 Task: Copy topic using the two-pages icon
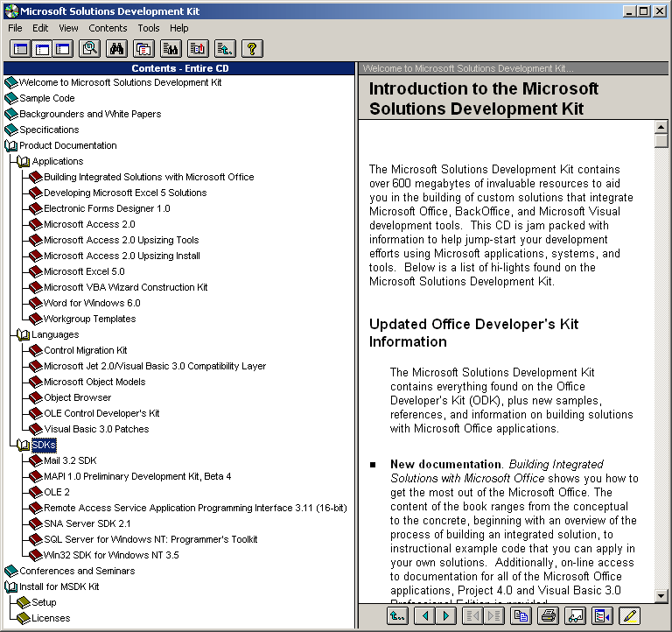click(x=521, y=616)
